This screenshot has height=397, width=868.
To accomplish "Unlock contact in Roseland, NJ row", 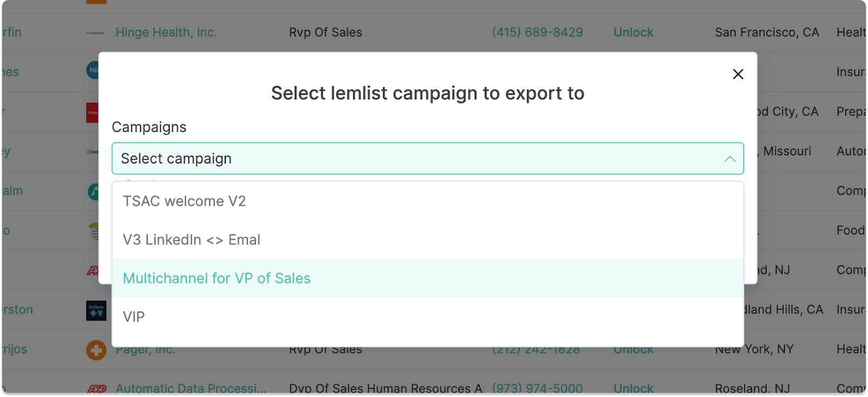I will (633, 389).
